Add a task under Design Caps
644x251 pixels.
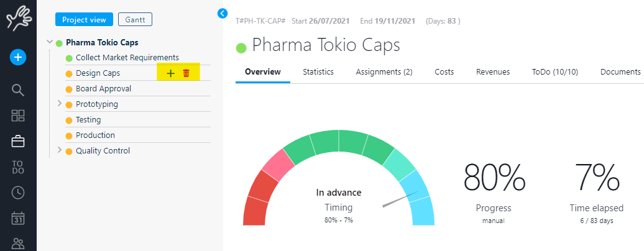click(171, 74)
